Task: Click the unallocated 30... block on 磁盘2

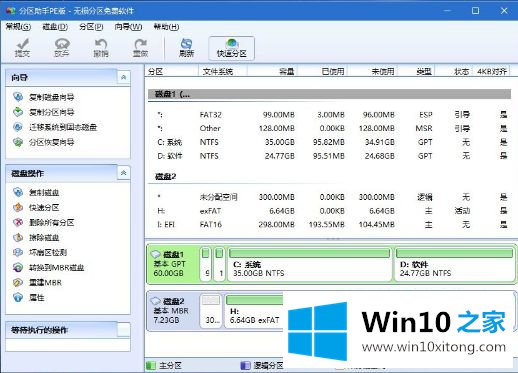Action: pos(211,311)
